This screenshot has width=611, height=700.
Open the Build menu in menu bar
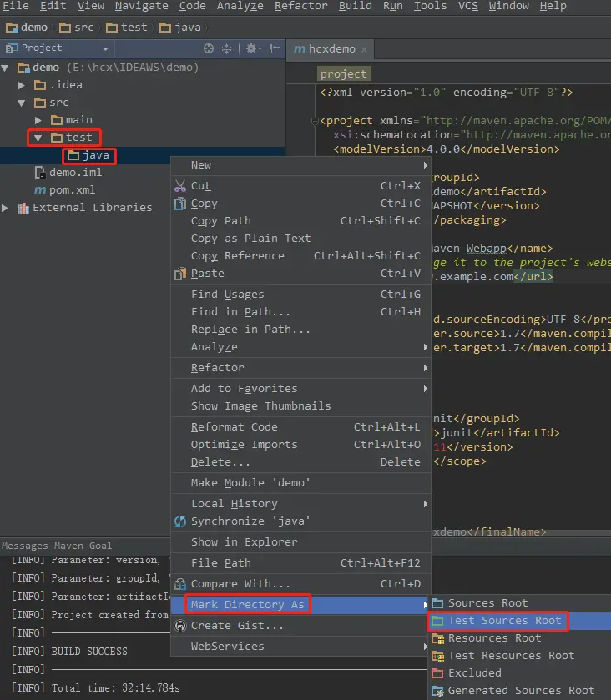click(355, 6)
